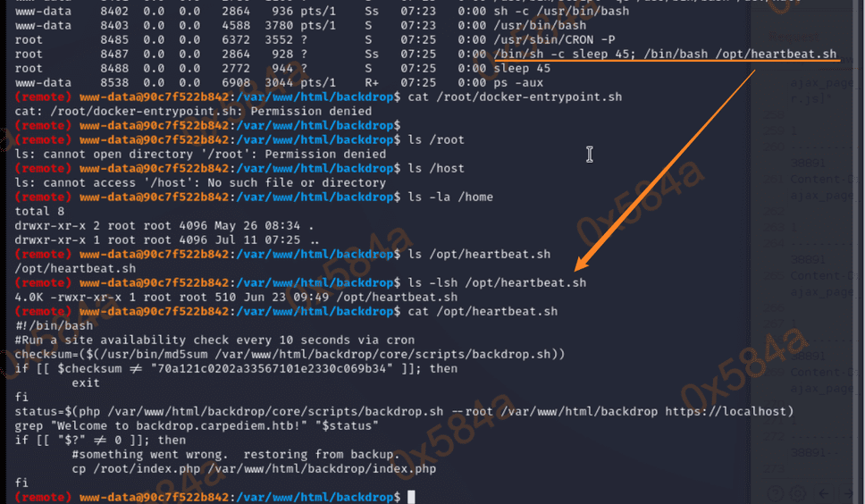The image size is (865, 504).
Task: Click the help question mark icon
Action: point(777,492)
